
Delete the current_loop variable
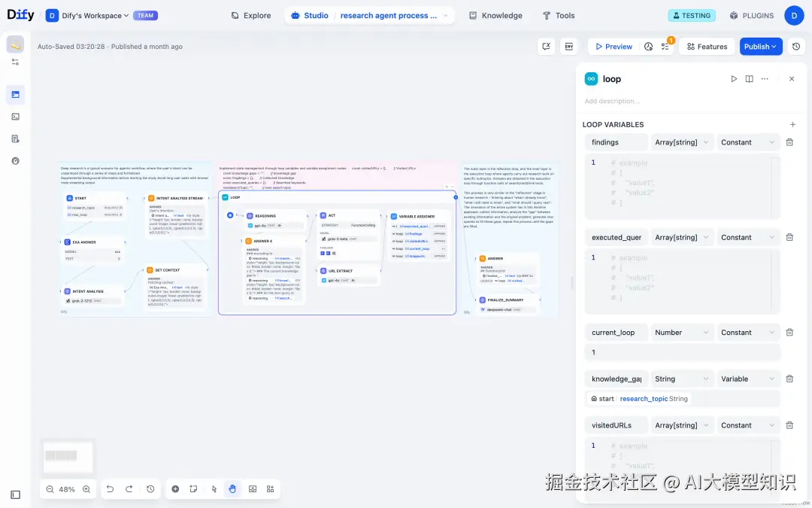[789, 333]
